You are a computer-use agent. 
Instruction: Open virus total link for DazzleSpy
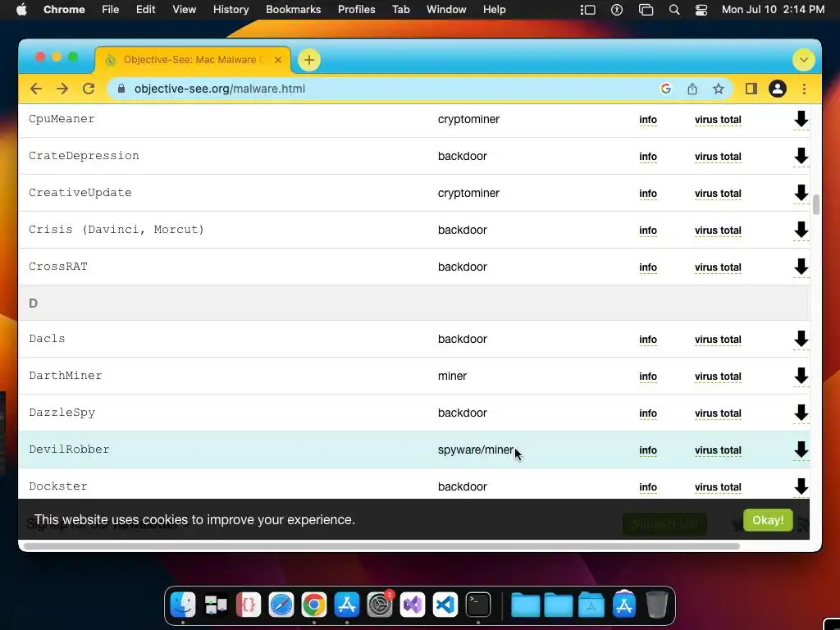coord(718,413)
